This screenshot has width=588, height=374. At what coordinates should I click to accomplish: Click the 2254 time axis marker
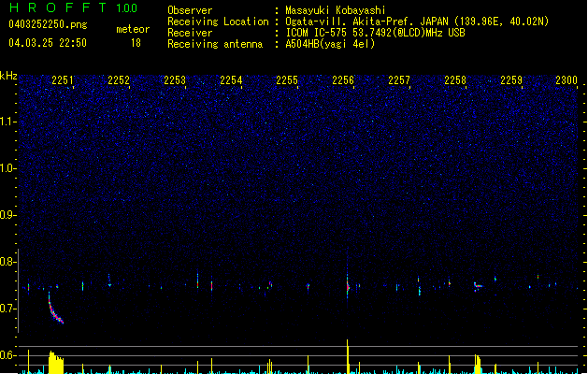tap(231, 79)
